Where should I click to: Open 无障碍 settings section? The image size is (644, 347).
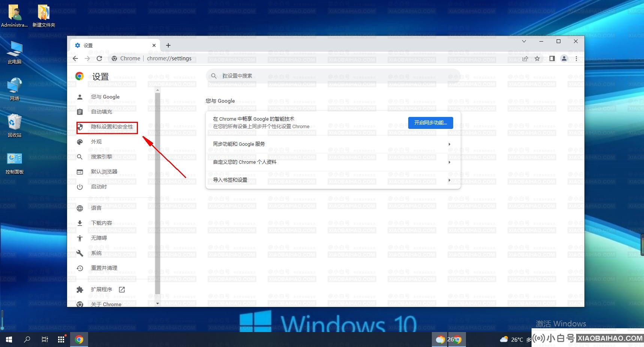pyautogui.click(x=99, y=238)
